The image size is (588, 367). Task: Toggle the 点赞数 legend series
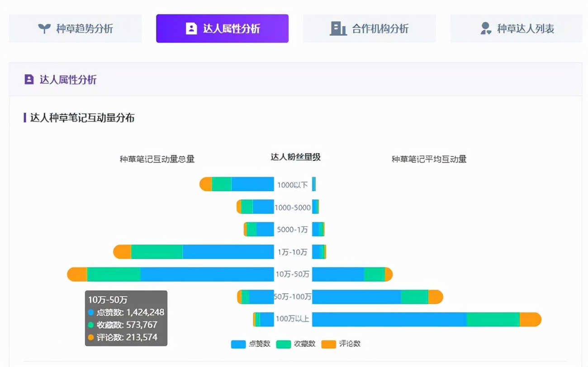click(x=251, y=344)
